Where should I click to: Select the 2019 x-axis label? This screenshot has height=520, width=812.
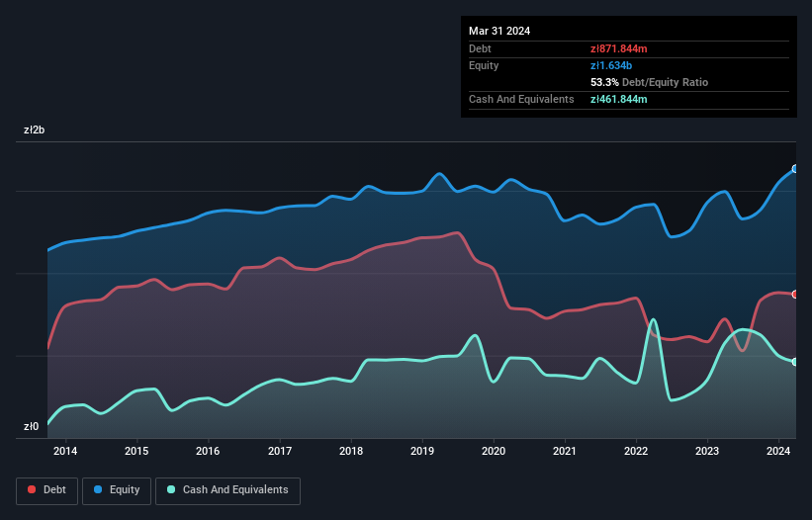[x=422, y=451]
